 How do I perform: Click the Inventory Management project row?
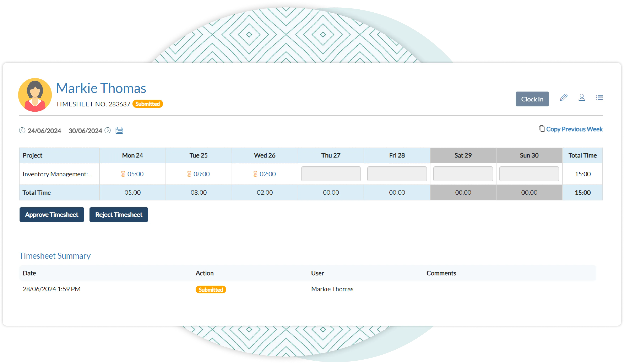tap(58, 174)
